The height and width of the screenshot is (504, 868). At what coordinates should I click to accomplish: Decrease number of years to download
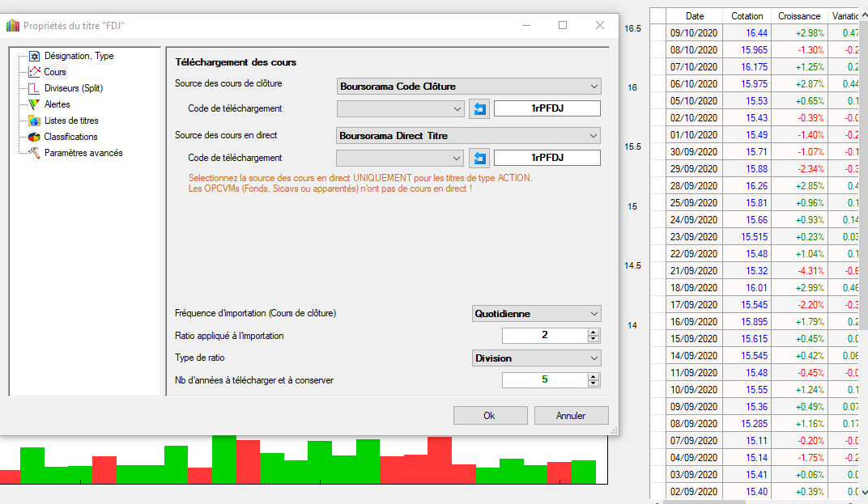594,383
